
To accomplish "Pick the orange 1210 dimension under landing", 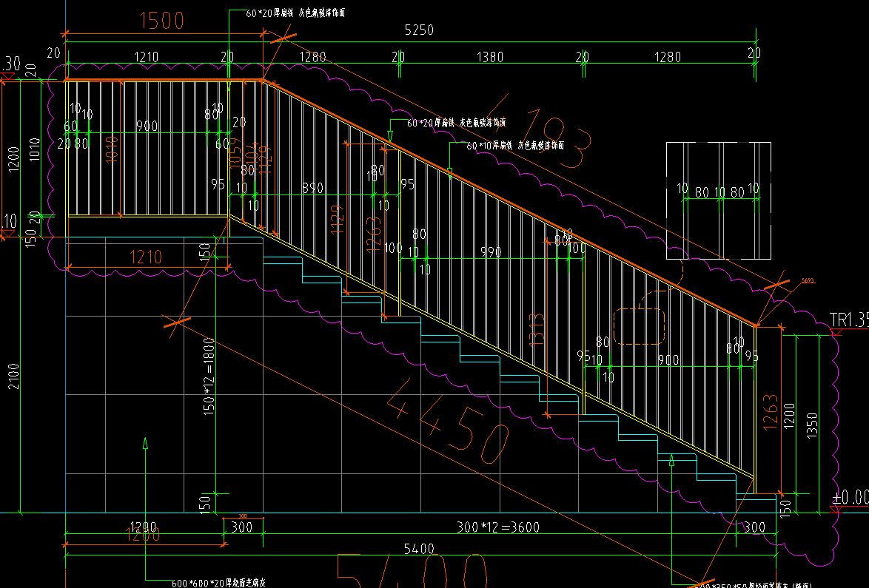I will [146, 257].
